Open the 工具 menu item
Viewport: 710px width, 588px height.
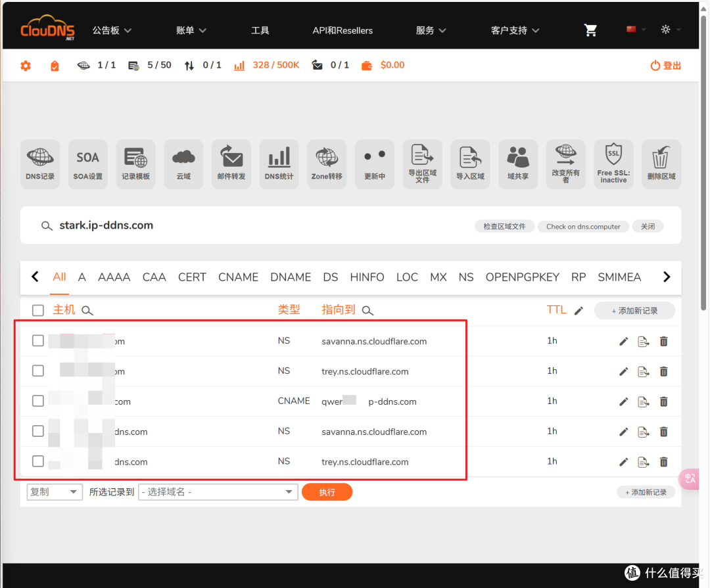(260, 30)
